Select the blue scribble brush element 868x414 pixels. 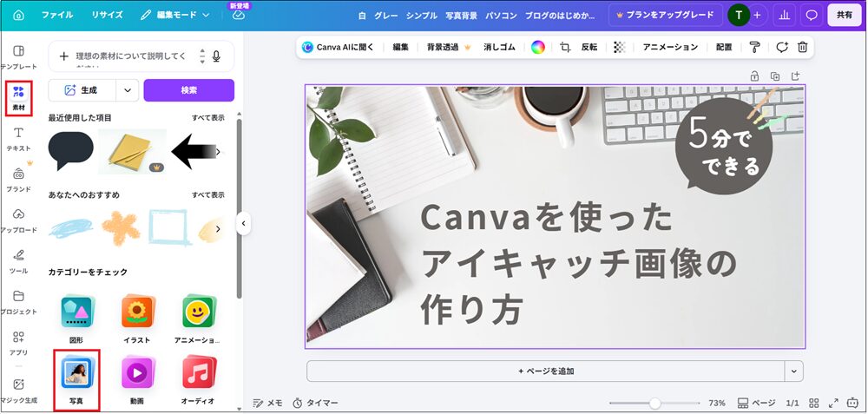71,228
